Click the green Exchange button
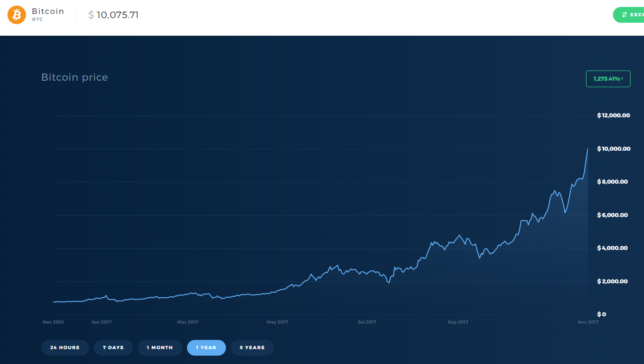The width and height of the screenshot is (644, 364). [x=629, y=15]
